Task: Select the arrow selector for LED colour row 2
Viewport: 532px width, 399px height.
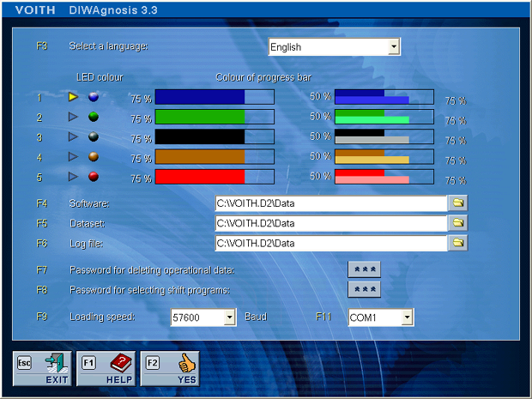Action: (x=73, y=117)
